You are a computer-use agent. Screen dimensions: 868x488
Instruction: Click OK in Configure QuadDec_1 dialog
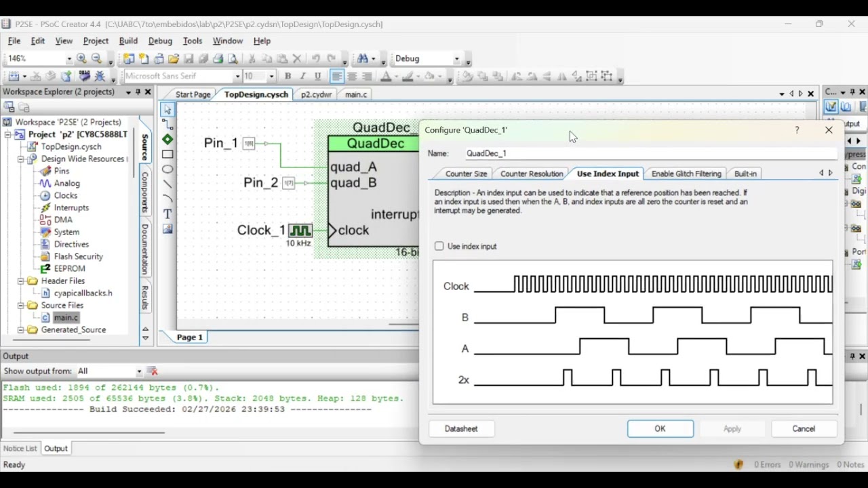click(660, 428)
